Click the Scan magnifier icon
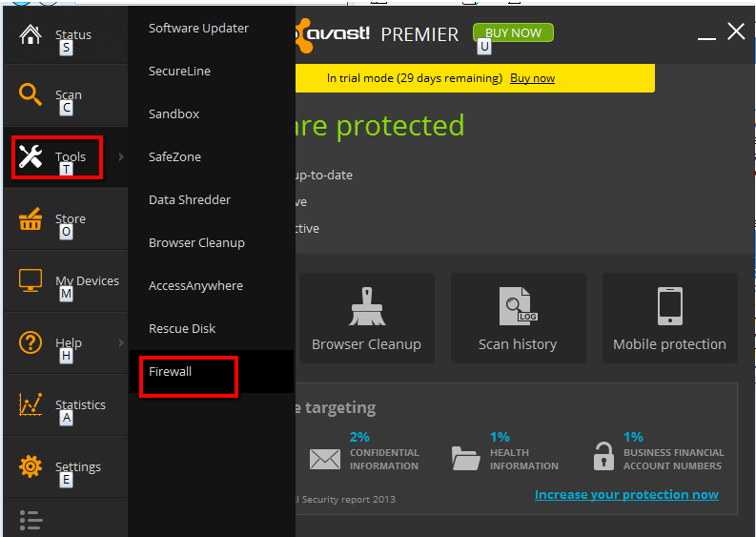This screenshot has height=537, width=756. (30, 94)
